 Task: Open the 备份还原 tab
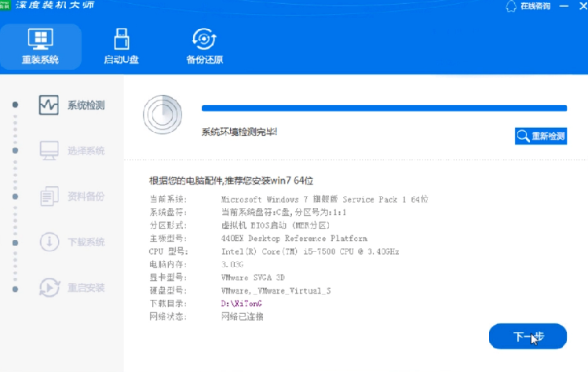click(204, 46)
